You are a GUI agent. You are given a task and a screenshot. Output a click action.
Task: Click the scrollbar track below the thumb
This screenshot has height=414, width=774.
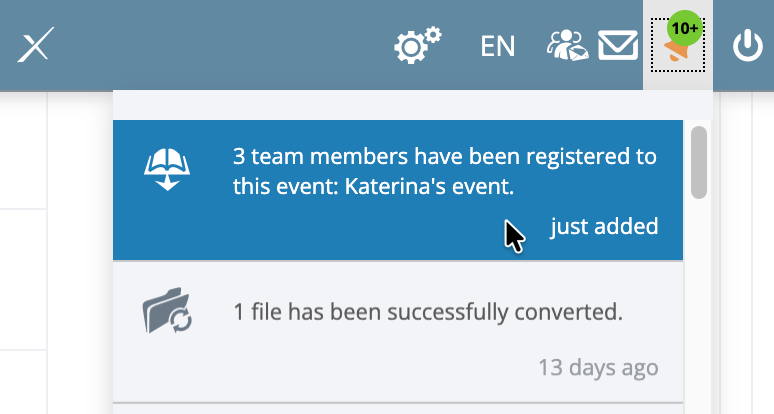pyautogui.click(x=699, y=306)
